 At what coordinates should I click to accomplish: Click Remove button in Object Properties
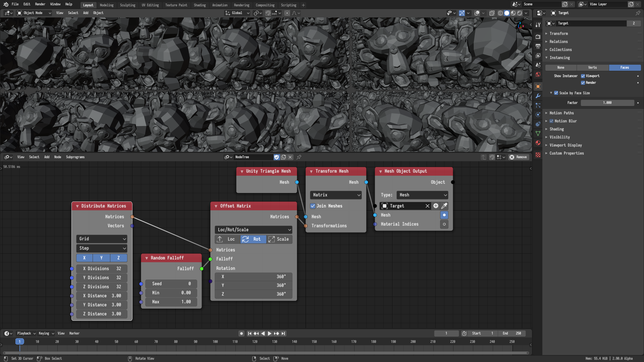coord(519,157)
